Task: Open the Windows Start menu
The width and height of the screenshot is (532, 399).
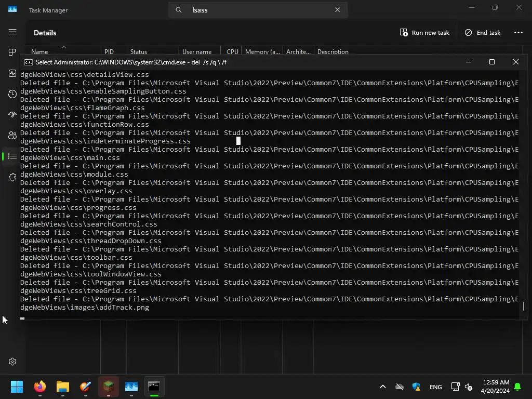Action: click(x=17, y=387)
